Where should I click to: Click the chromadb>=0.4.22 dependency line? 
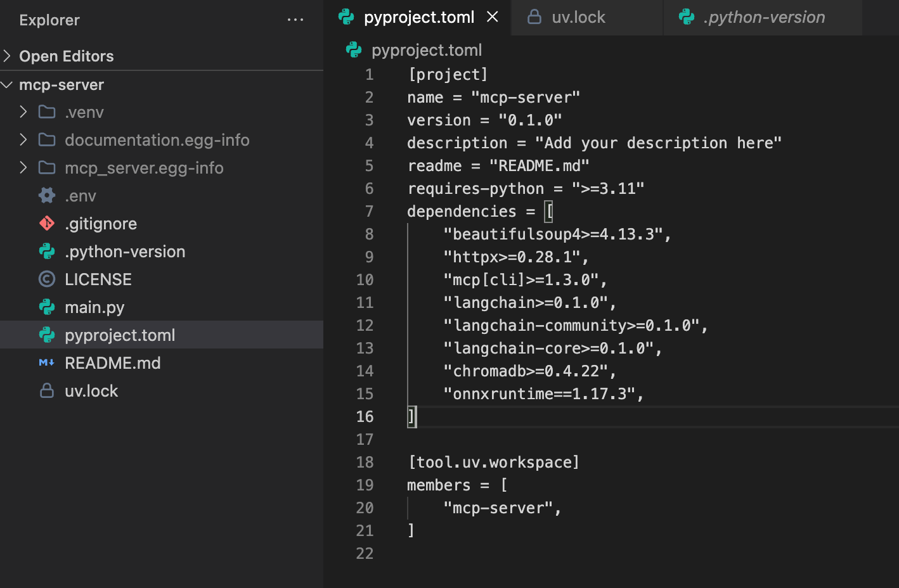point(529,371)
